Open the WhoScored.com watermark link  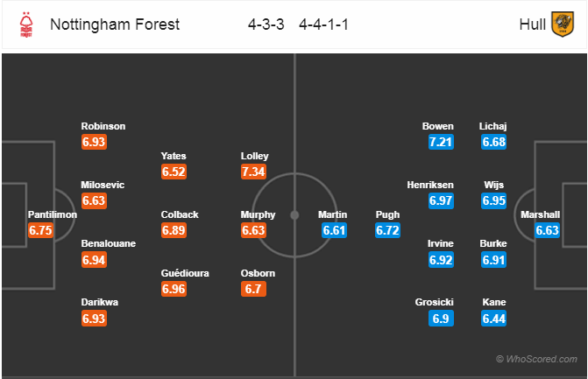click(536, 359)
